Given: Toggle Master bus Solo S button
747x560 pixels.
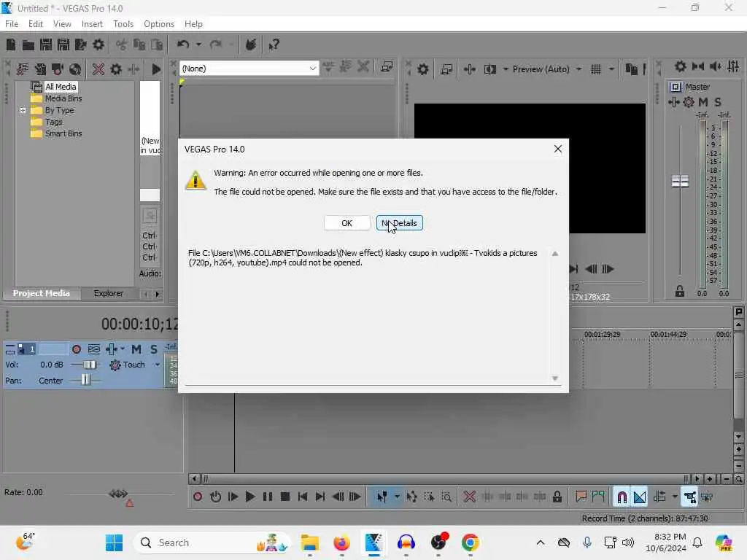Looking at the screenshot, I should (718, 102).
